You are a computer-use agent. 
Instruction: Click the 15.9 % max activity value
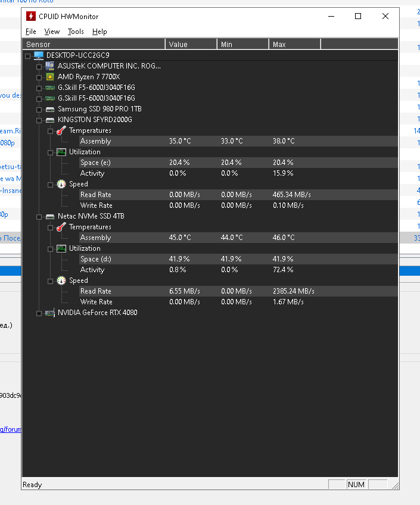coord(283,173)
